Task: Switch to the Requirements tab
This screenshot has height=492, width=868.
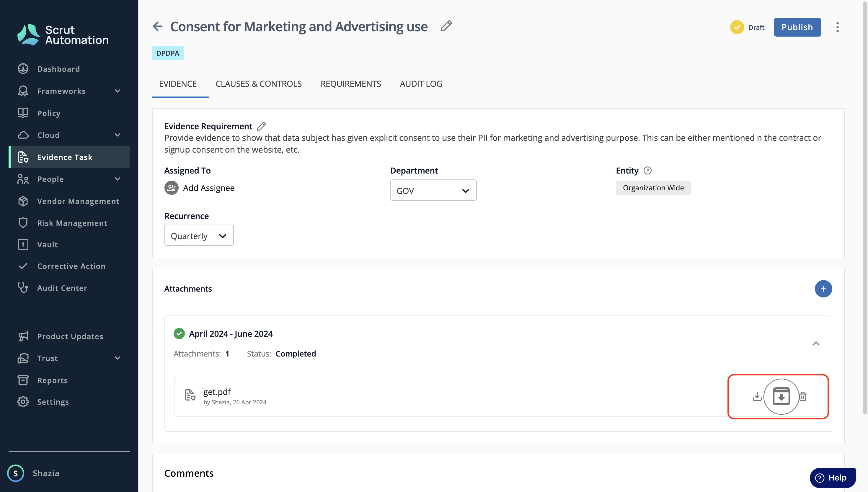Action: 350,84
